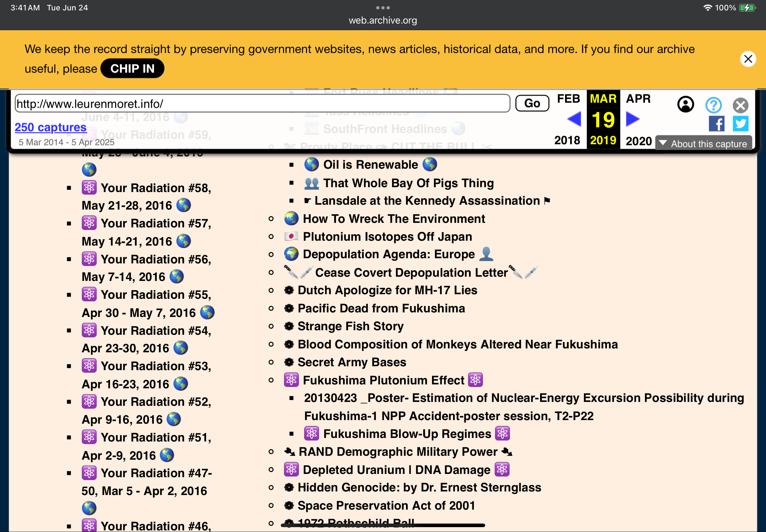This screenshot has height=532, width=766.
Task: Open Your Radiation #57 link
Action: 146,232
